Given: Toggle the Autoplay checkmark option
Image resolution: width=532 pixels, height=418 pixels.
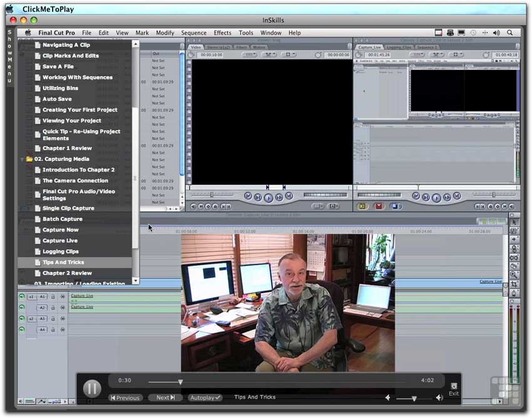Looking at the screenshot, I should [x=205, y=397].
